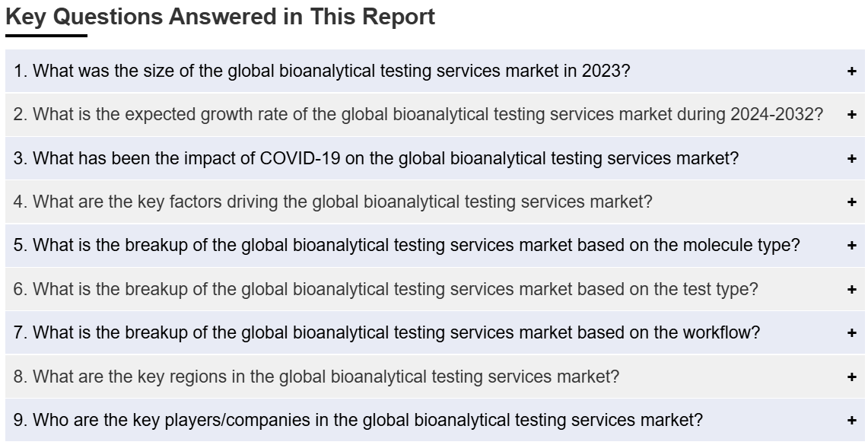The image size is (868, 445).
Task: Click plus icon beside key factors question
Action: [x=851, y=202]
